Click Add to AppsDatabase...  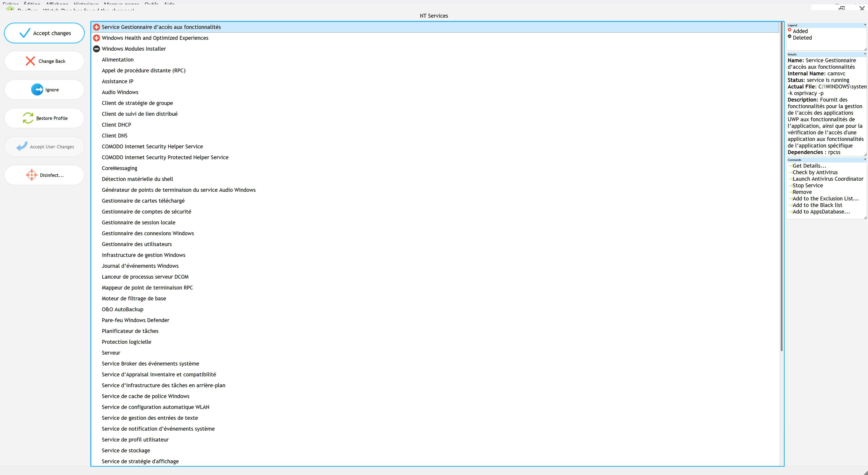coord(821,212)
